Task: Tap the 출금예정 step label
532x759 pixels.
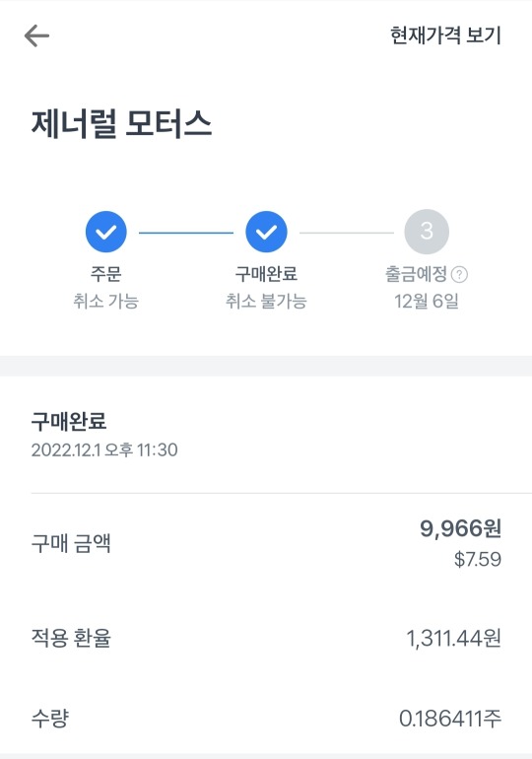Action: pos(416,274)
